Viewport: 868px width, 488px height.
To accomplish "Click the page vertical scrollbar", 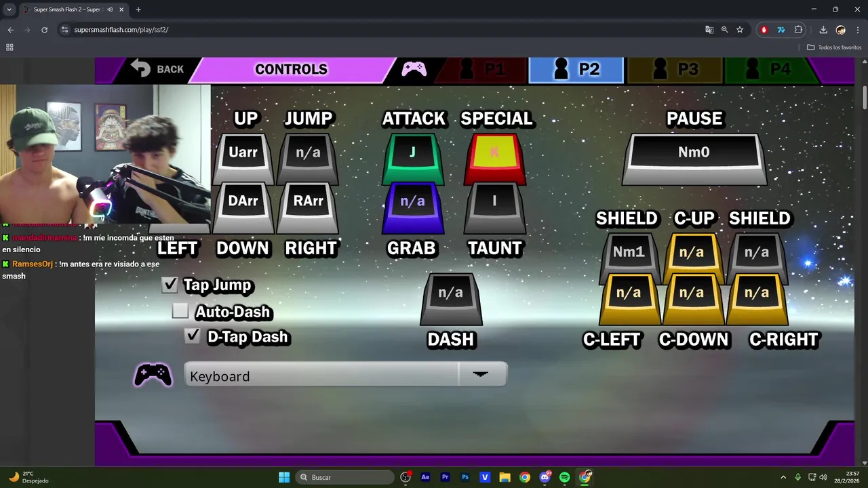I will [x=864, y=97].
